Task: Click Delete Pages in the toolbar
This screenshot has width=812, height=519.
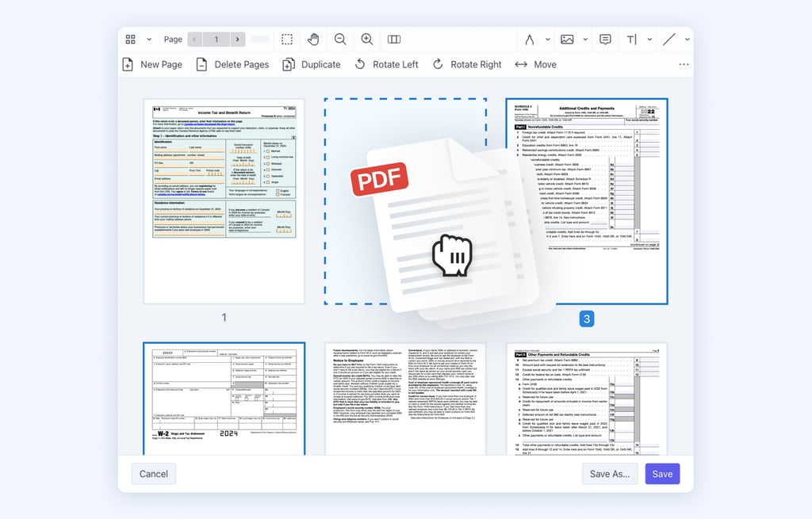Action: point(232,64)
